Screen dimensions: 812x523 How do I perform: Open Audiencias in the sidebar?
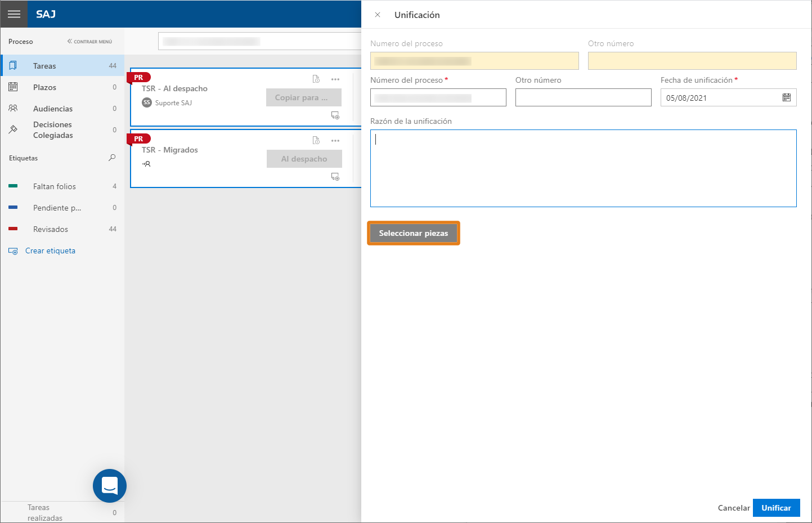pos(62,109)
